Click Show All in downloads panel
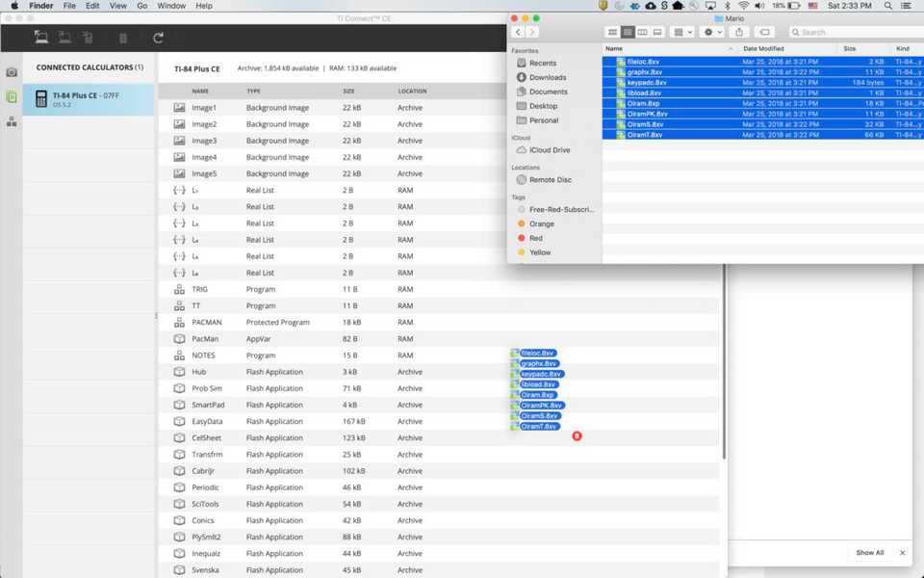This screenshot has width=924, height=578. (870, 553)
